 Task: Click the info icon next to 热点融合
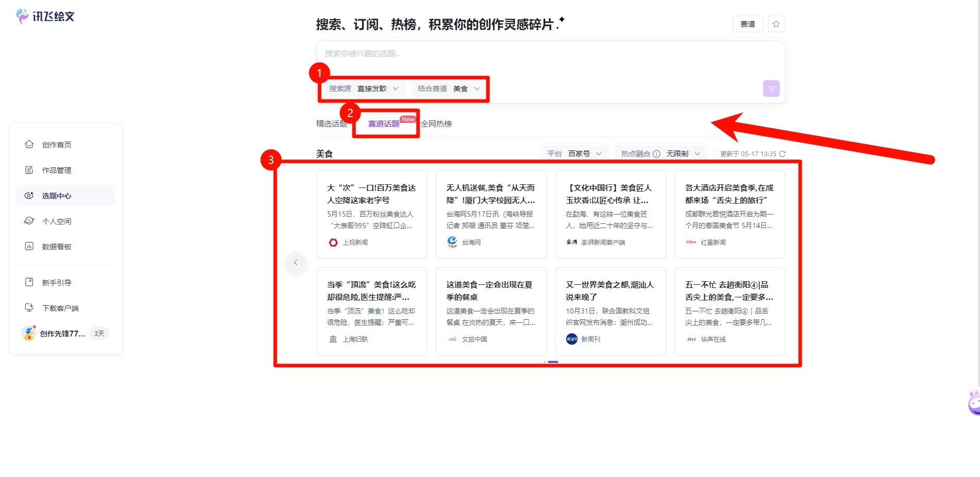coord(657,154)
